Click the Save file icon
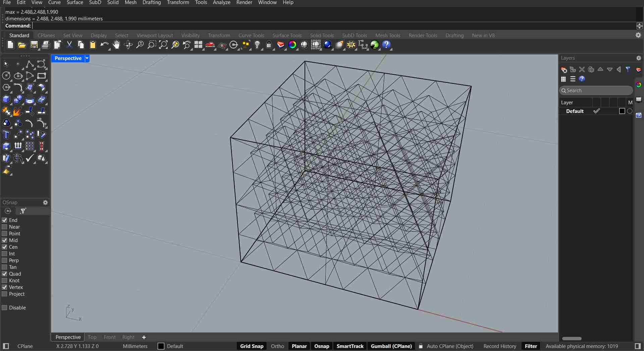Screen dimensions: 644x351 click(34, 45)
